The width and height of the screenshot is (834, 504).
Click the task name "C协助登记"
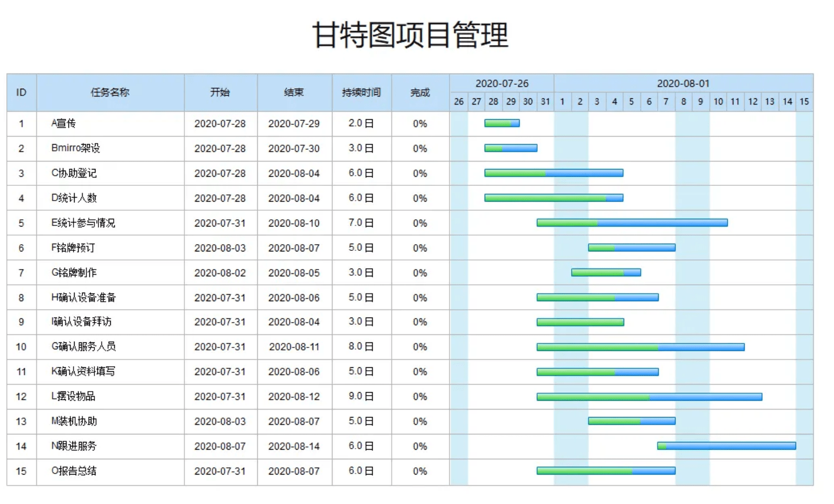click(73, 173)
